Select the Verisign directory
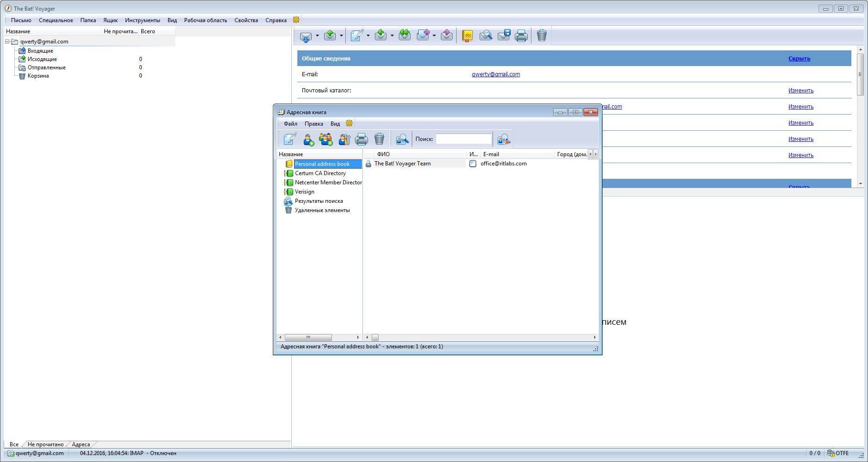The image size is (868, 462). coord(304,192)
